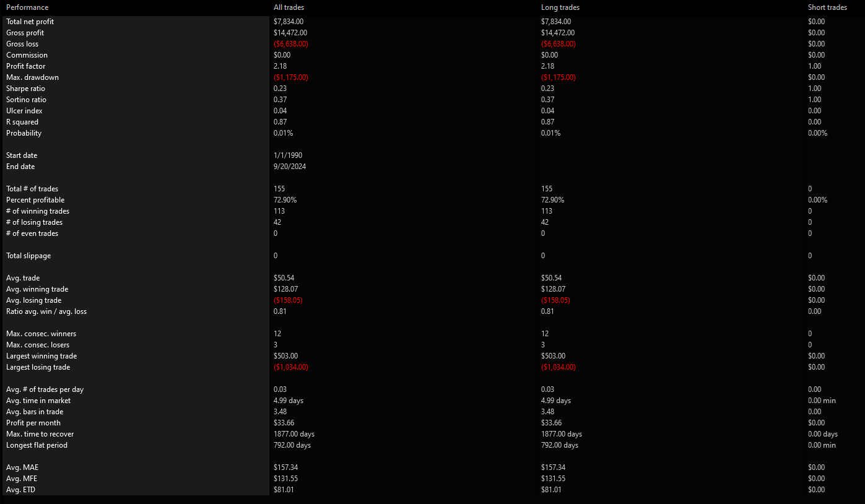865x504 pixels.
Task: Select the # of even trades label
Action: (32, 233)
